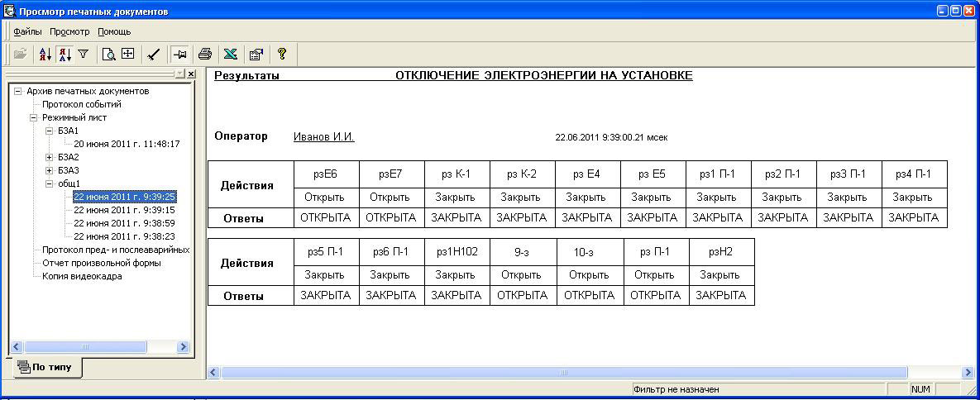Select 22 июня 2011 г. 9:39:15 entry

[124, 210]
